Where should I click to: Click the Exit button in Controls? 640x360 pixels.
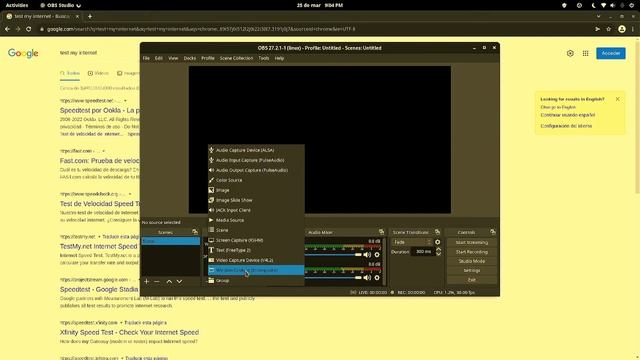click(471, 280)
